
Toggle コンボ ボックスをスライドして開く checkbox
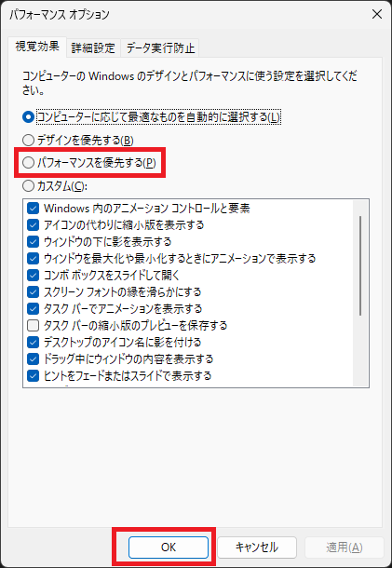tap(33, 276)
